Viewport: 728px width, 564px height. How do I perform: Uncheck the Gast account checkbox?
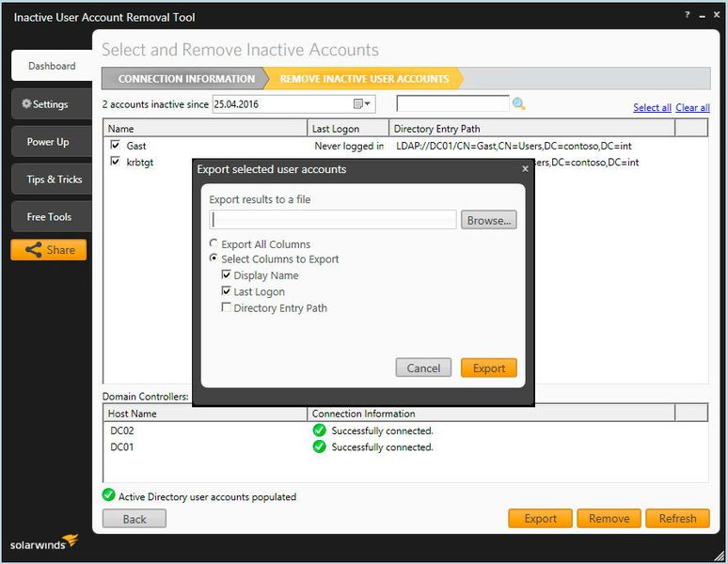(x=115, y=145)
